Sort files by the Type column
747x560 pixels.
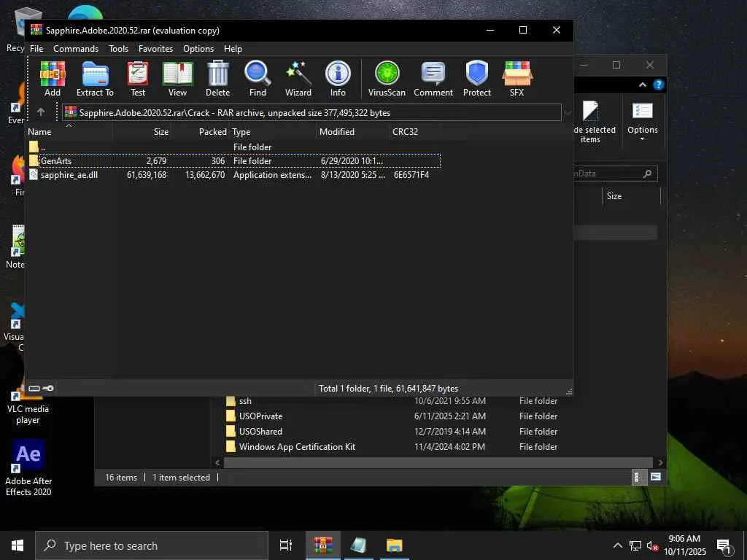tap(273, 132)
